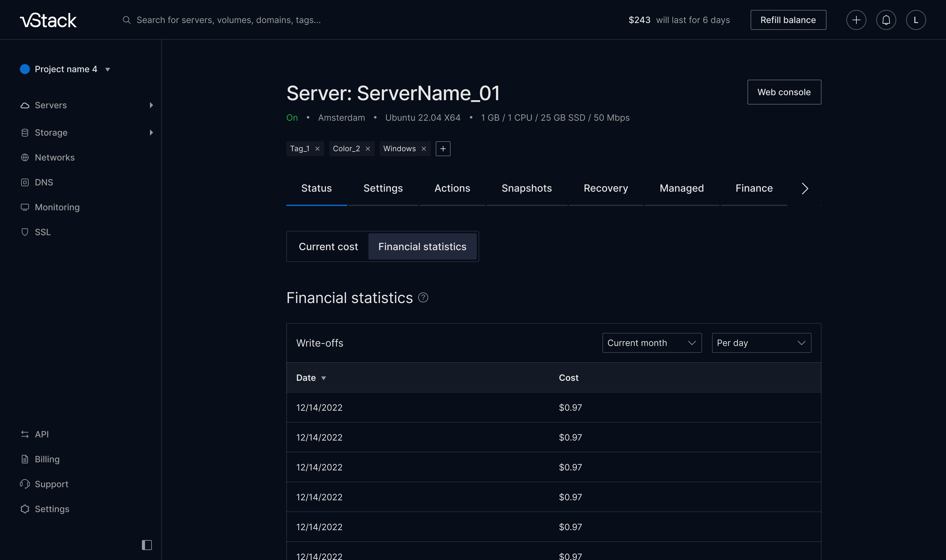
Task: Click the Tag_1 tag label
Action: (300, 149)
